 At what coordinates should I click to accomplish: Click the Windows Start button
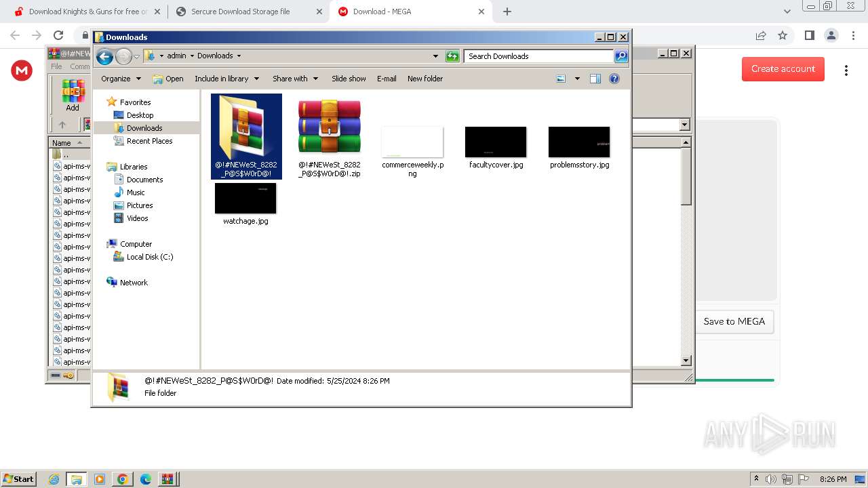pyautogui.click(x=19, y=479)
